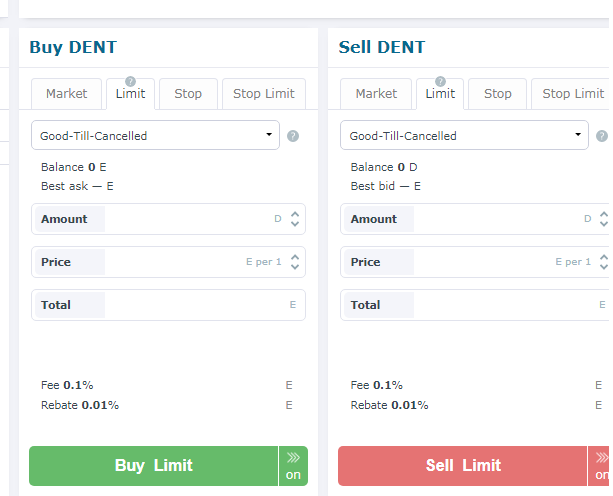
Task: Click the red Sell Limit button
Action: click(463, 466)
